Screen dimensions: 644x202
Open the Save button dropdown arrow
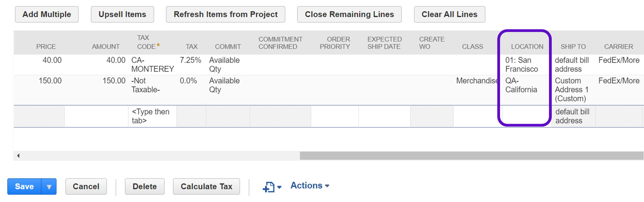point(49,187)
